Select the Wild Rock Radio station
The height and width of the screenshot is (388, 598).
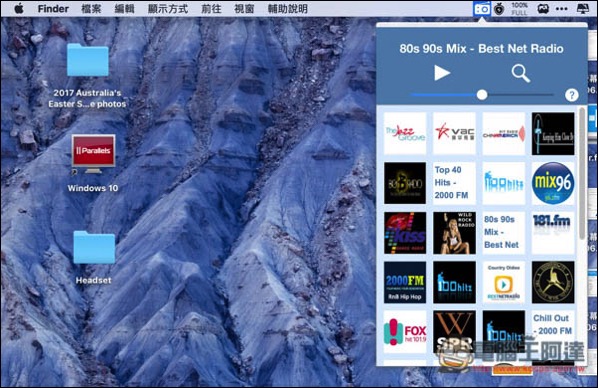(454, 233)
